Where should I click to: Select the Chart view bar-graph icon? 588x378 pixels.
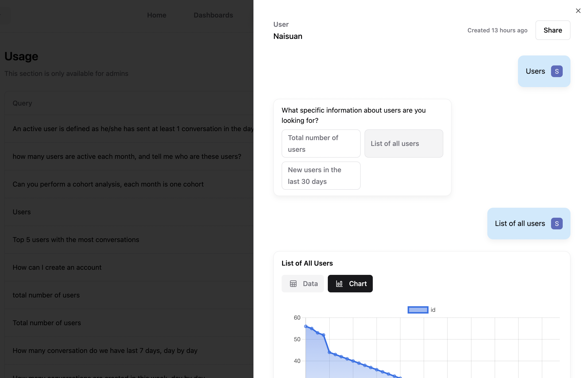[339, 284]
